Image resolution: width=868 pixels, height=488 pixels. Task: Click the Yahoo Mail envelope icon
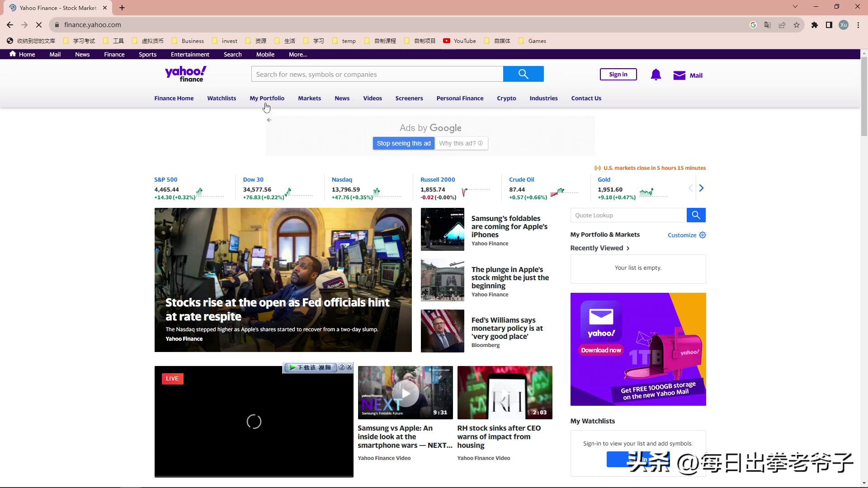(679, 75)
